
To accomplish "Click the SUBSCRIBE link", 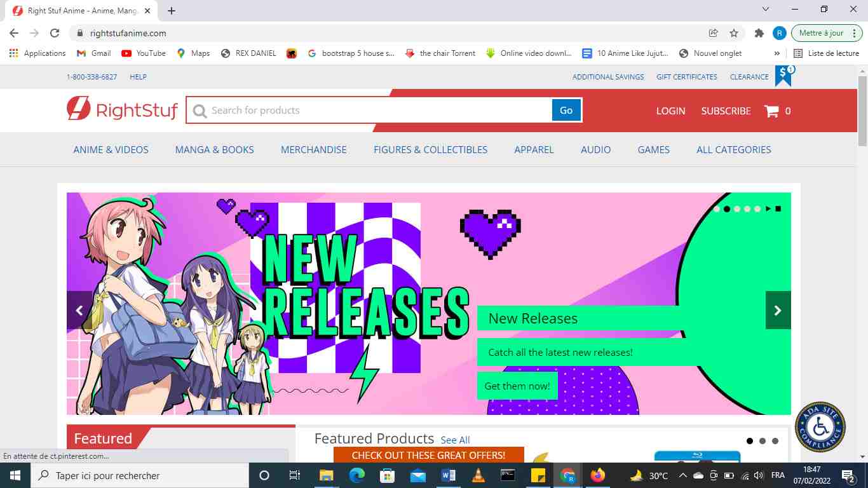I will pos(726,111).
